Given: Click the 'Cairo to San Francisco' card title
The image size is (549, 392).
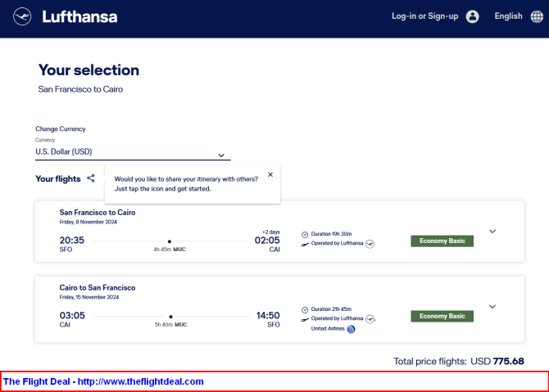Looking at the screenshot, I should point(98,287).
